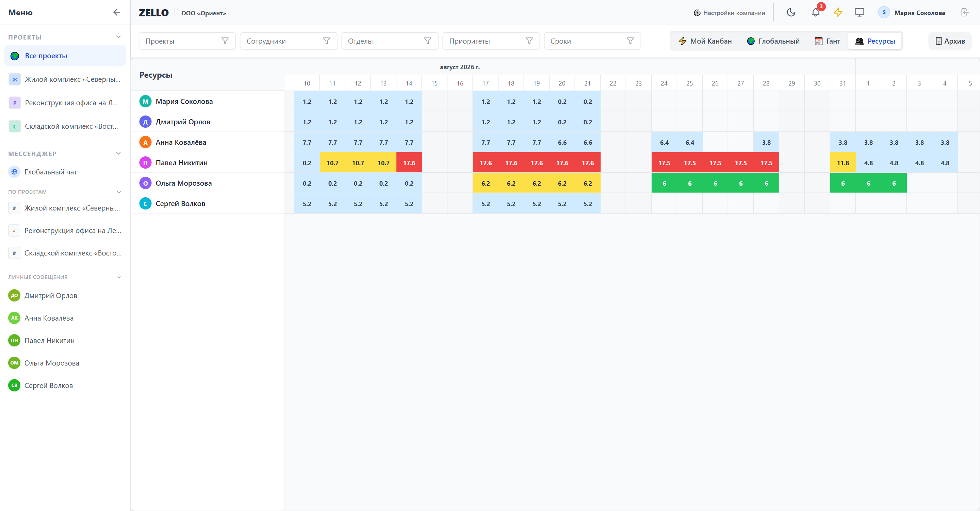Screen dimensions: 980x511
Task: Collapse the Messenger section chevron
Action: pyautogui.click(x=118, y=153)
